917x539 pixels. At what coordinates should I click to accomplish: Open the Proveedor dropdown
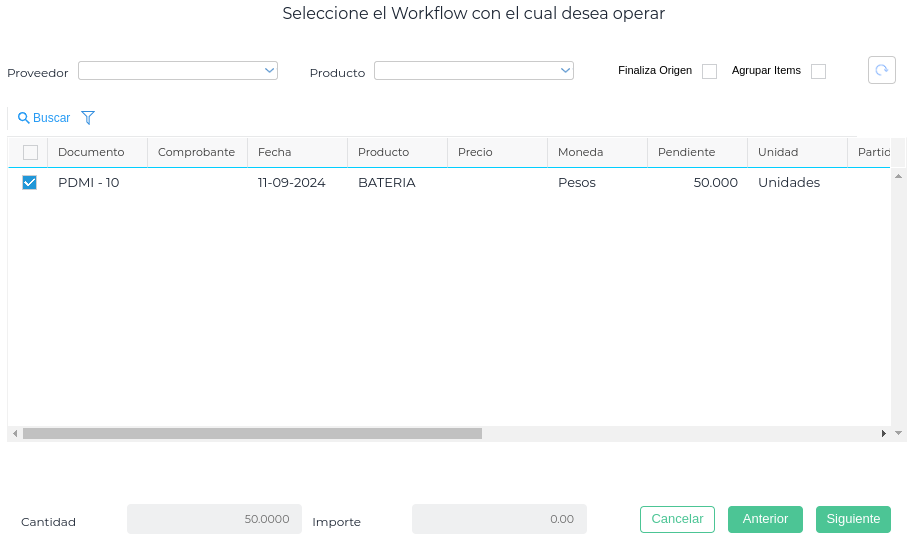click(x=178, y=70)
